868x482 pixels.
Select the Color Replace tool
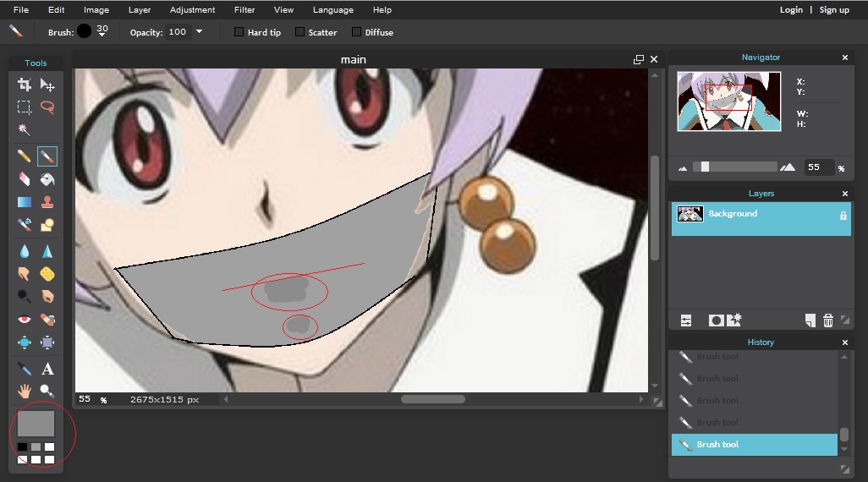click(x=24, y=225)
